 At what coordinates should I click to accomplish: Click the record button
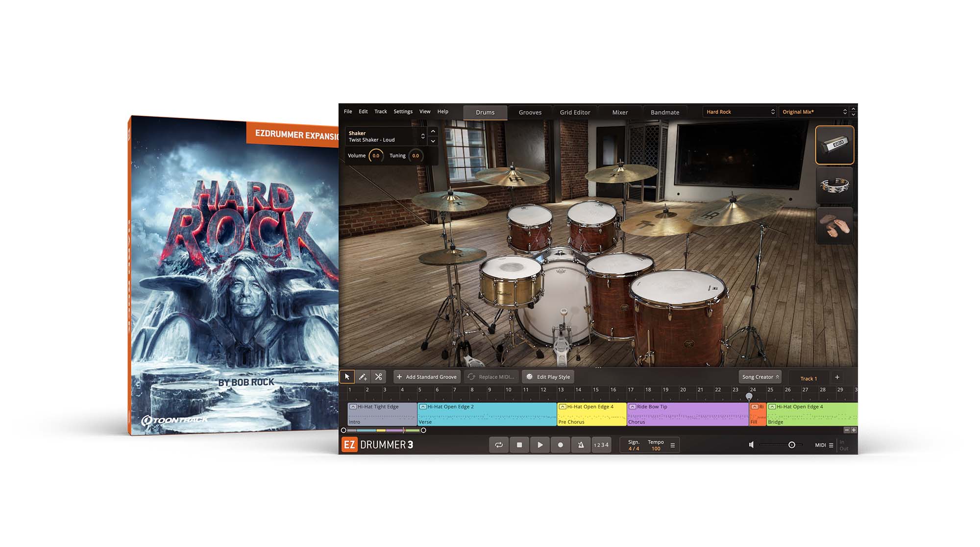pyautogui.click(x=560, y=445)
